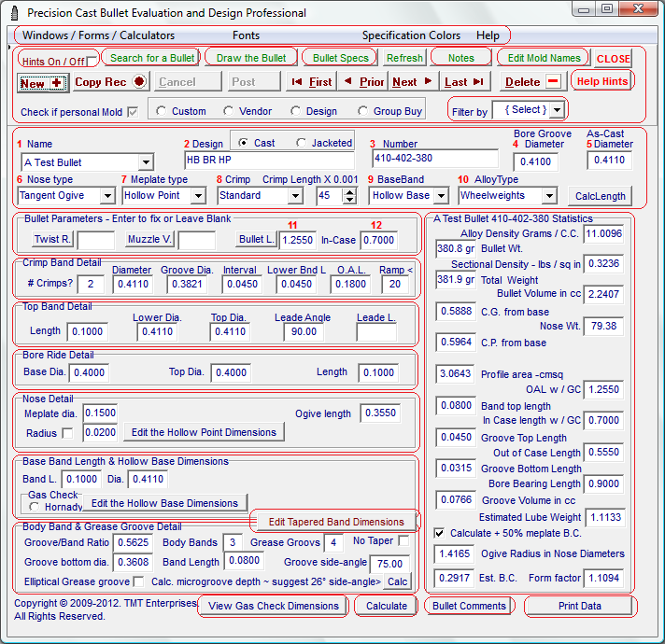The width and height of the screenshot is (665, 644).
Task: Increase Crimp Length with spinner arrows
Action: [350, 191]
